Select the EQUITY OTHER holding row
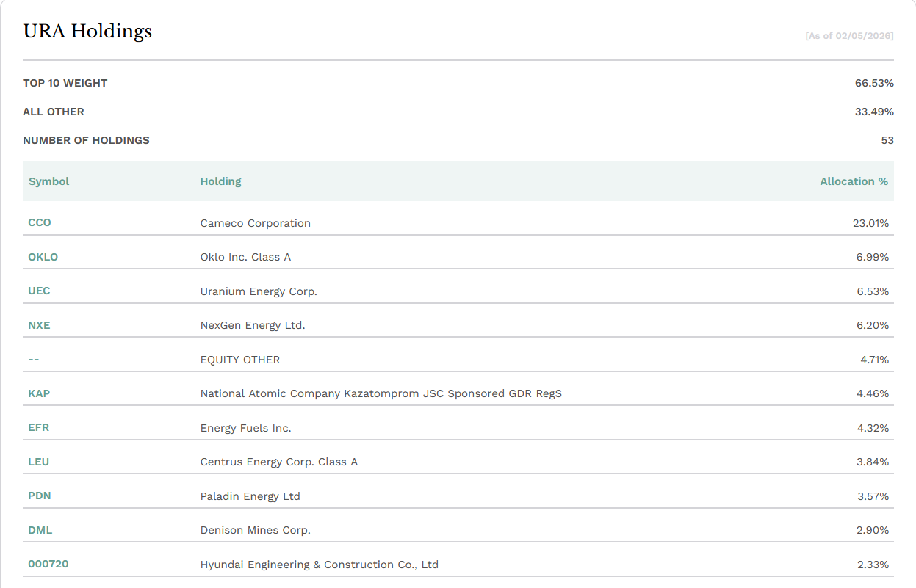 239,360
